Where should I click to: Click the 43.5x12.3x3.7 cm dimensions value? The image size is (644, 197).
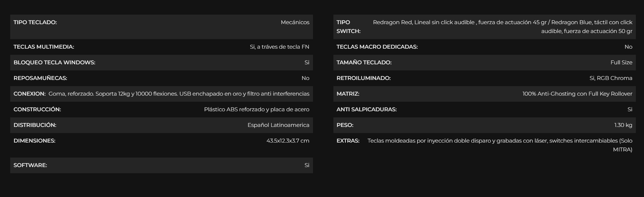click(x=288, y=141)
